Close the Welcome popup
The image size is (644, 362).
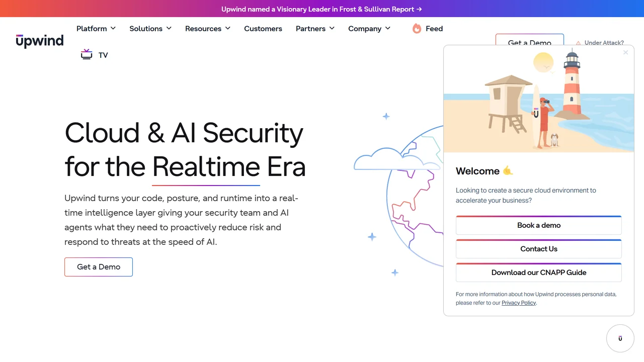[x=625, y=52]
